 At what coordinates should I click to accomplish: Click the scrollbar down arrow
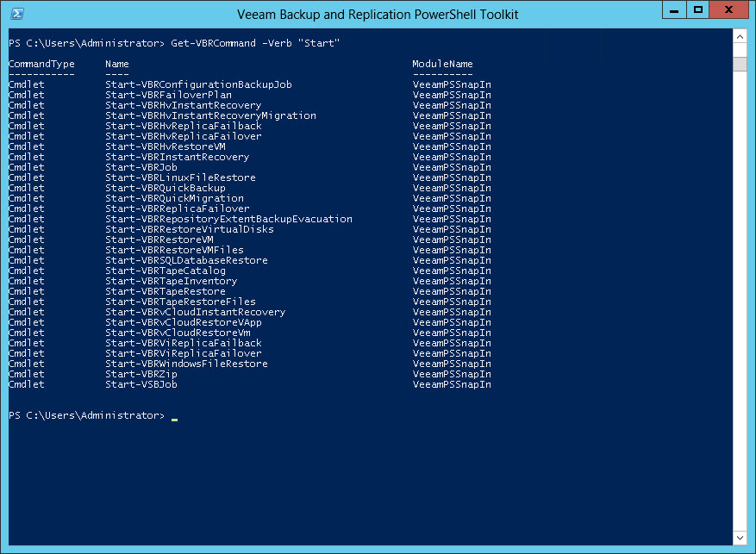pyautogui.click(x=740, y=538)
